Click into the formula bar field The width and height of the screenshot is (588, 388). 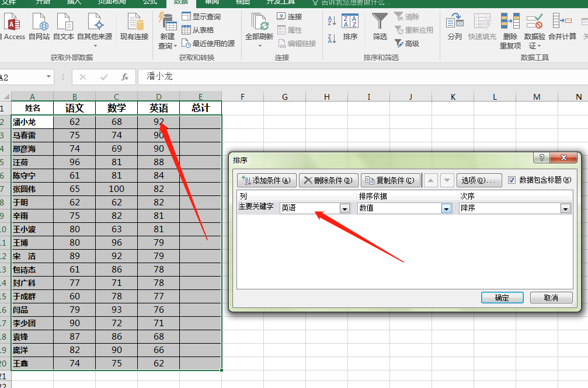[363, 77]
